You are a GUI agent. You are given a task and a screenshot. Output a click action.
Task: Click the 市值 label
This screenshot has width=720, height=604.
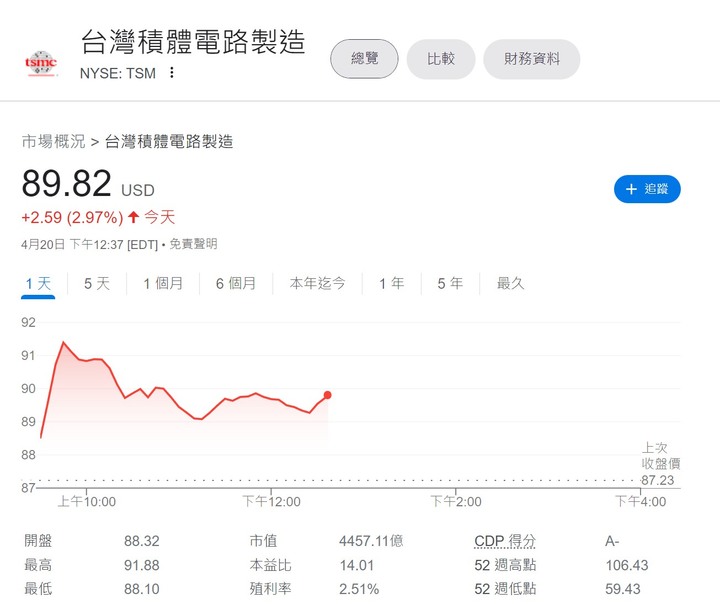(263, 541)
